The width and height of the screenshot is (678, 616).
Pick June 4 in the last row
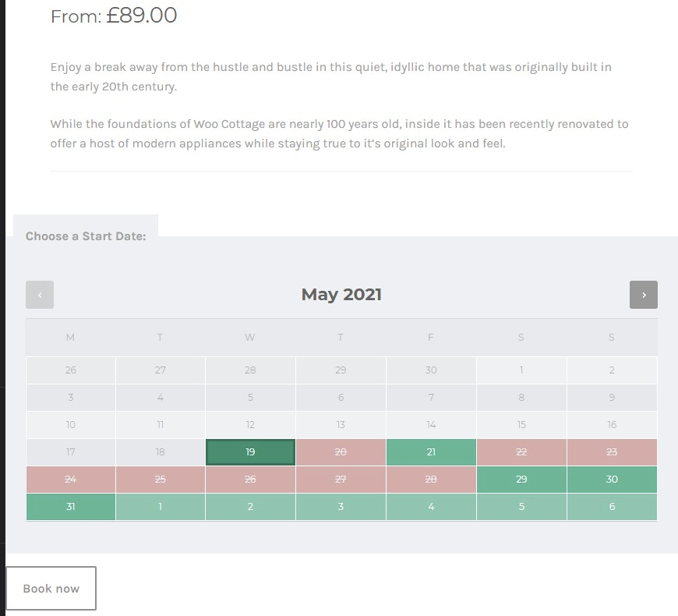click(431, 507)
